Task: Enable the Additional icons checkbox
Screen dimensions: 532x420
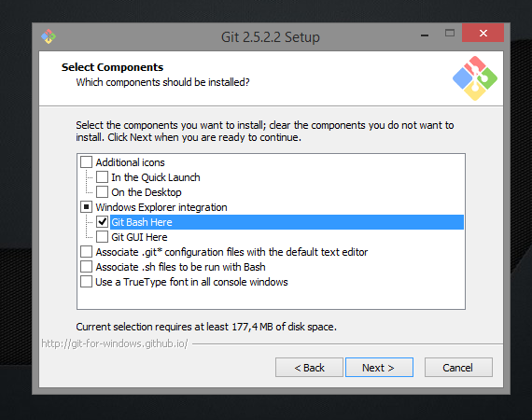Action: pyautogui.click(x=86, y=162)
